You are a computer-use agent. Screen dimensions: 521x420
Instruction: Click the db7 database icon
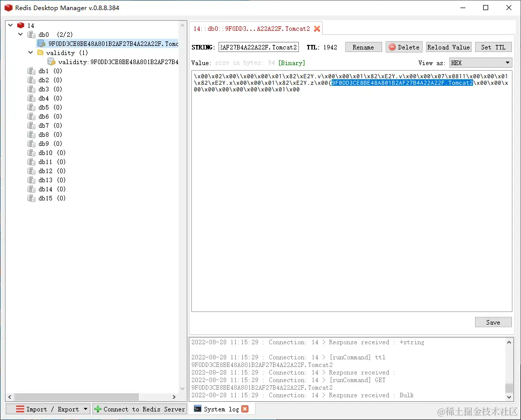click(31, 125)
